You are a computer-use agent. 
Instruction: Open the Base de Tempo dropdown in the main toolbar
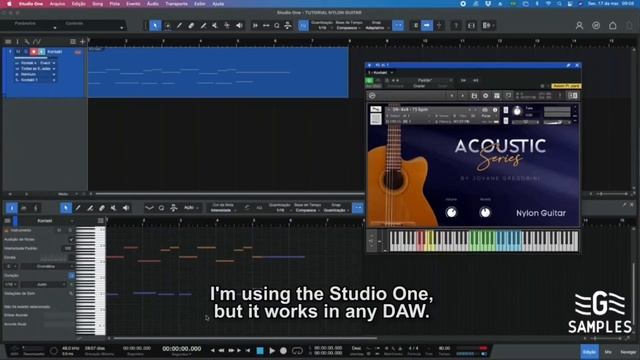click(348, 28)
